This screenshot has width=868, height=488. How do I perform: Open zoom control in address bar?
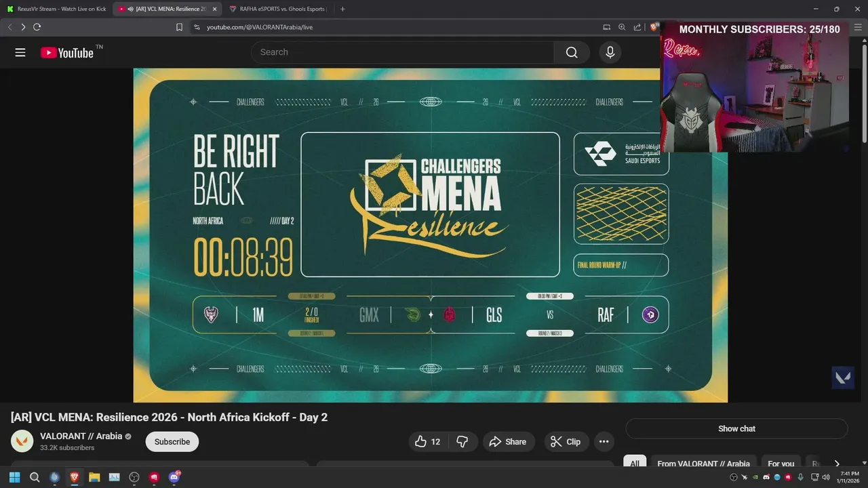coord(622,27)
